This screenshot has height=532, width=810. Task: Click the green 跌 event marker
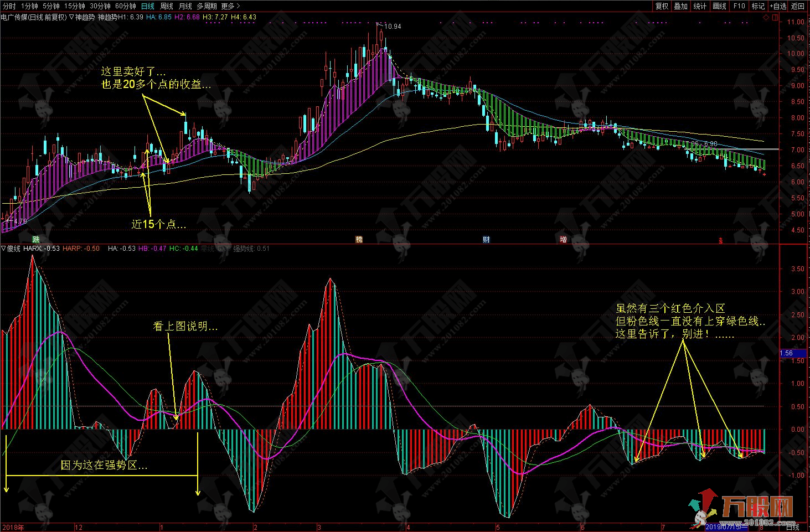tap(36, 240)
